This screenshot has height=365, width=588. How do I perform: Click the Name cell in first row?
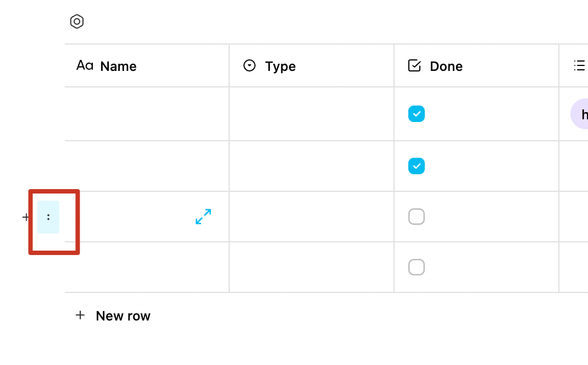[x=147, y=114]
